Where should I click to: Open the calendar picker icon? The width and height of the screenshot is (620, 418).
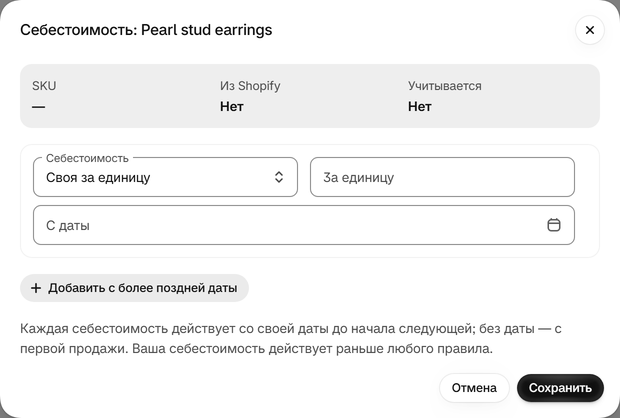pyautogui.click(x=554, y=225)
